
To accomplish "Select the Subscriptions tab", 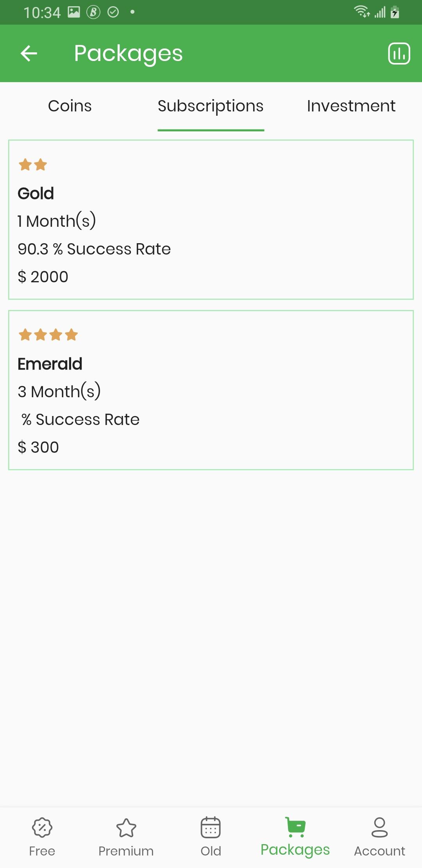I will coord(211,106).
